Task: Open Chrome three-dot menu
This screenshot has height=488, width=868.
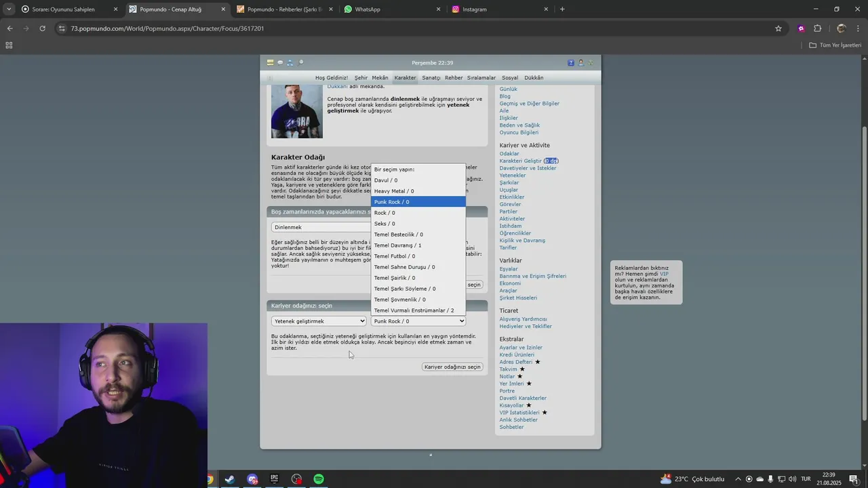Action: (857, 28)
